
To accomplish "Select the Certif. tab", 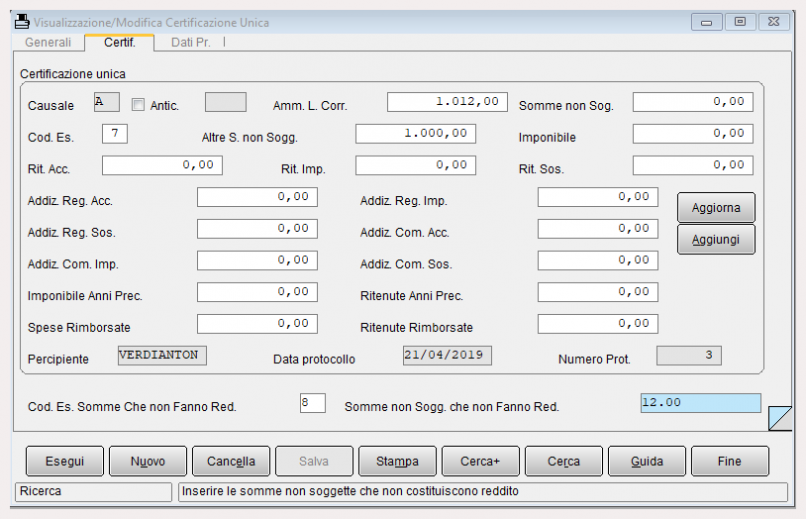I will (119, 42).
